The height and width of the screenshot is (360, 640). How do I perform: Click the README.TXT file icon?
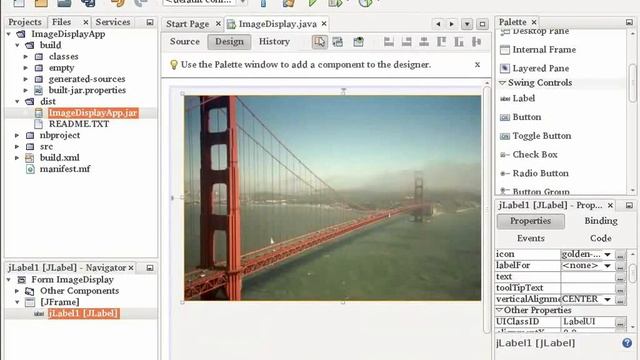39,124
